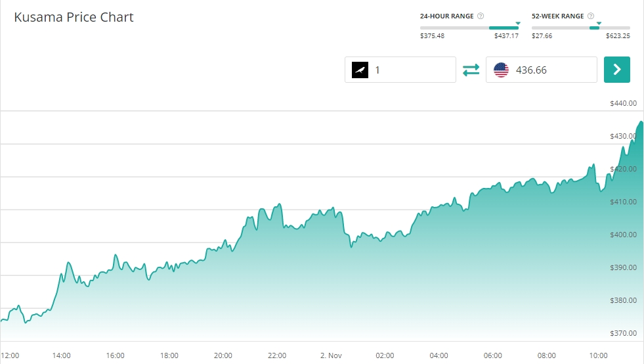Image resolution: width=644 pixels, height=364 pixels.
Task: Click the 52-week range triangle marker
Action: click(599, 24)
